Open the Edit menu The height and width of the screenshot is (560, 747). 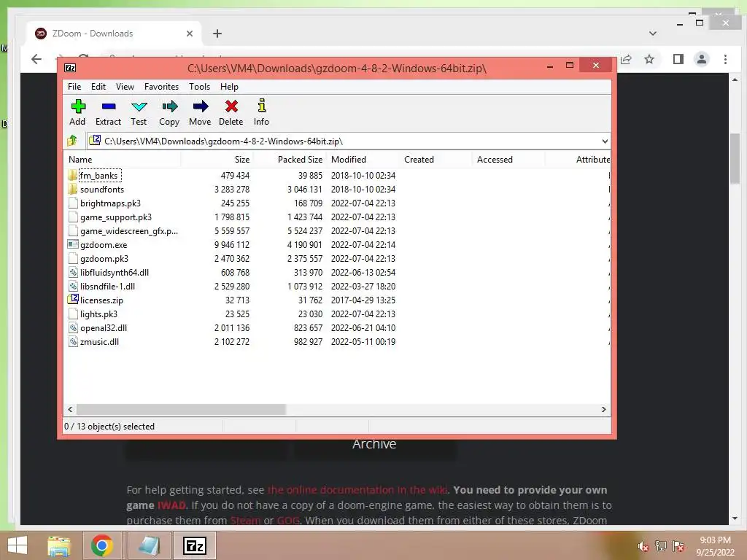coord(98,87)
